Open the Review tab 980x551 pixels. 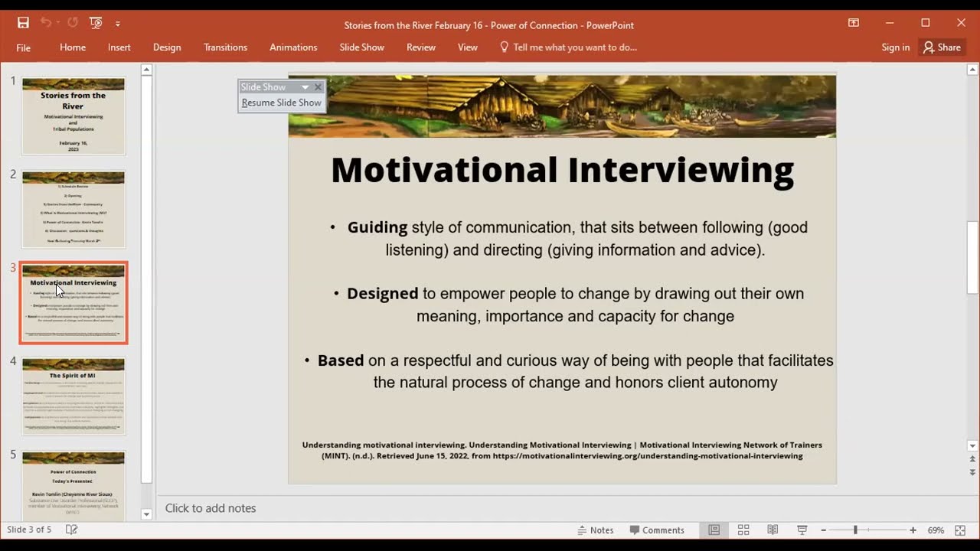pyautogui.click(x=421, y=47)
